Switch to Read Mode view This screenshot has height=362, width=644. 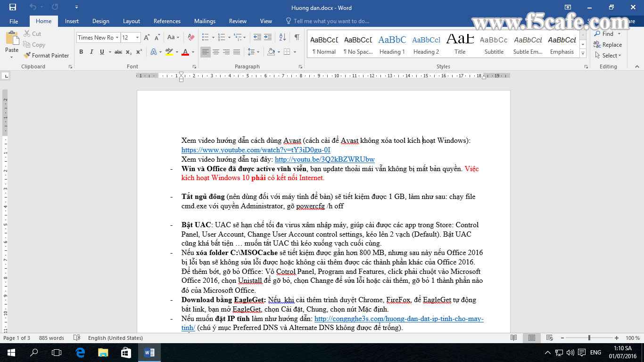pos(513,338)
